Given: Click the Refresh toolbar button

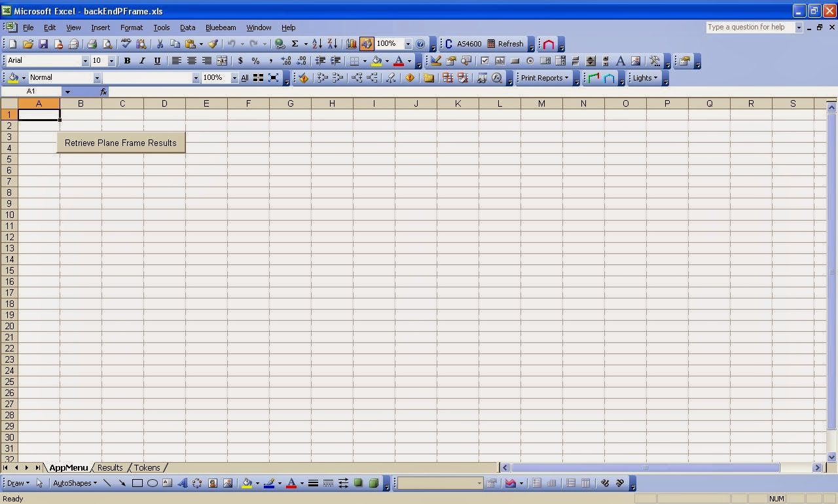Looking at the screenshot, I should (505, 44).
